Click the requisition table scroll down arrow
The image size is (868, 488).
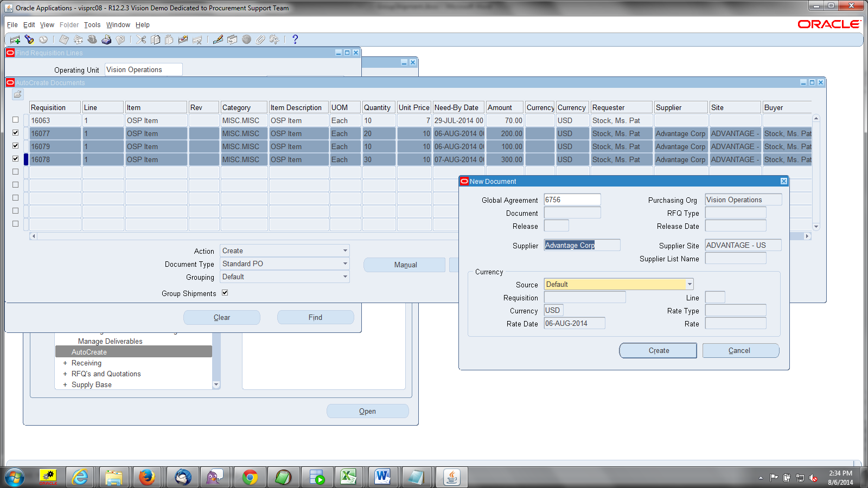816,227
